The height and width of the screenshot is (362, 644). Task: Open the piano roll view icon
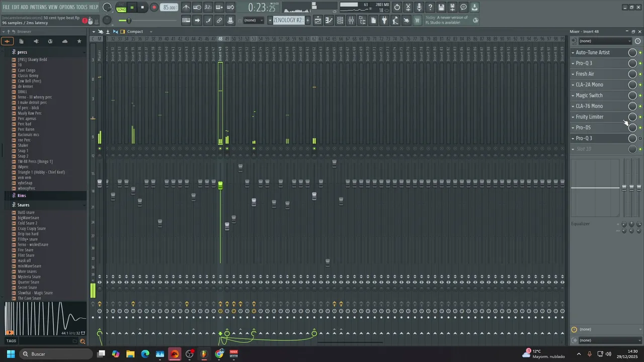329,20
